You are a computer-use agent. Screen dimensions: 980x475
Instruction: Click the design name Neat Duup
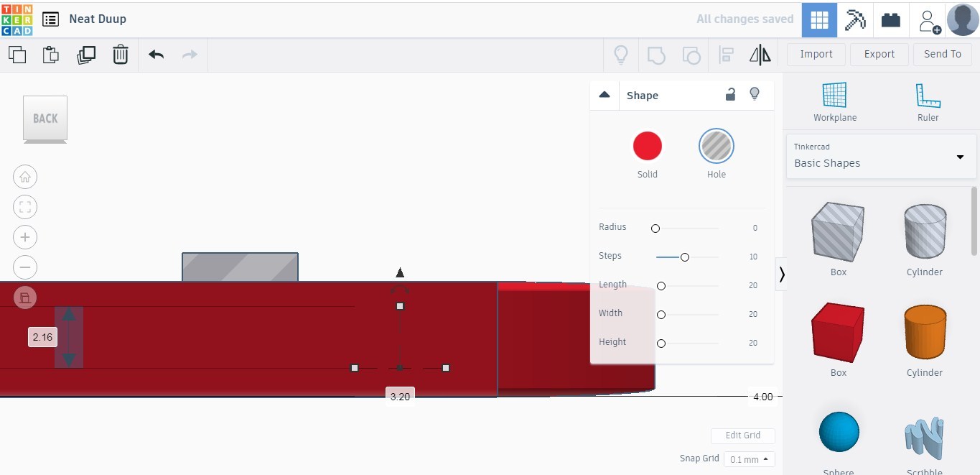pos(98,19)
